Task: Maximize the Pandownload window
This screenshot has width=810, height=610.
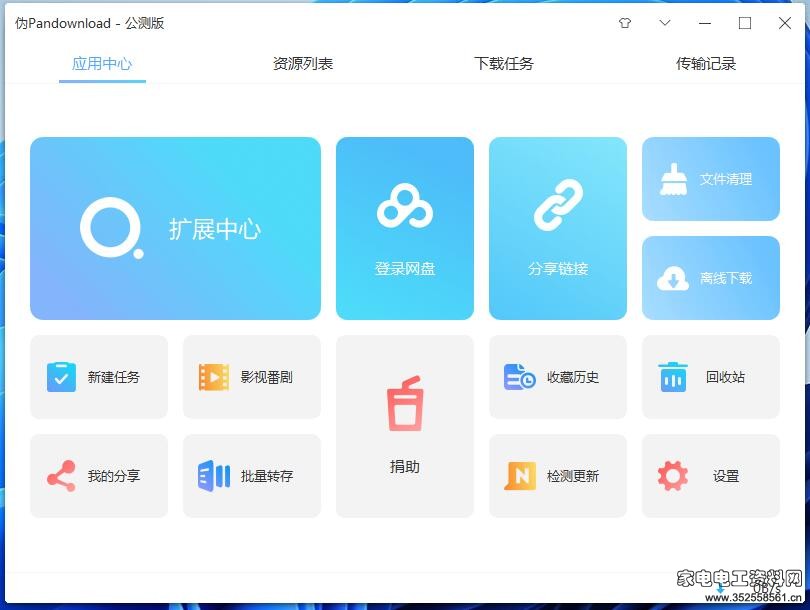Action: tap(745, 23)
